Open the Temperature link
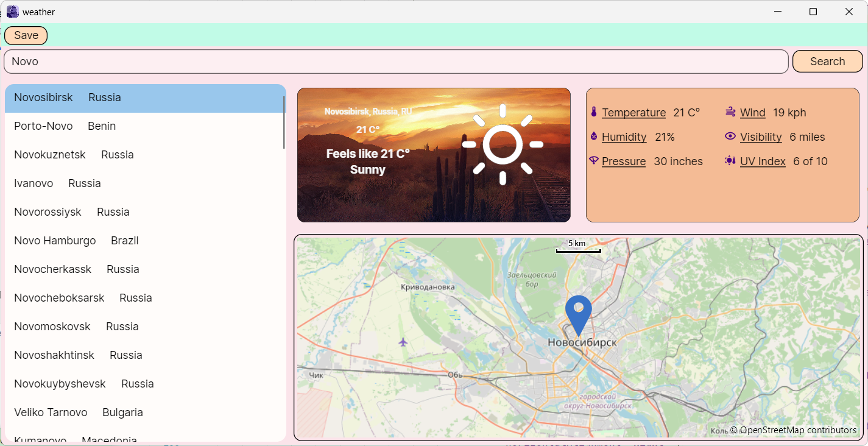Screen dimensions: 868x446 pos(633,113)
